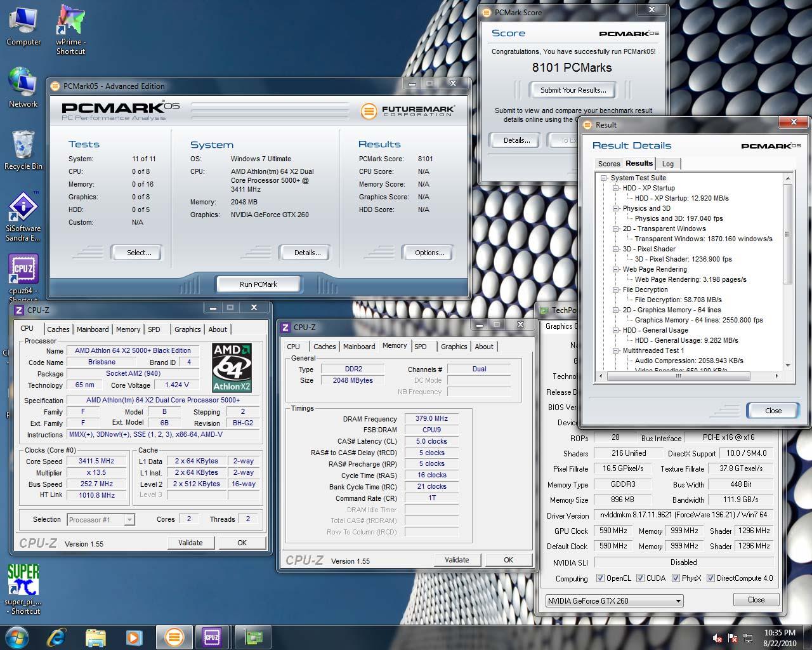Click Validate in the front CPU-Z window
The width and height of the screenshot is (812, 650).
[457, 560]
